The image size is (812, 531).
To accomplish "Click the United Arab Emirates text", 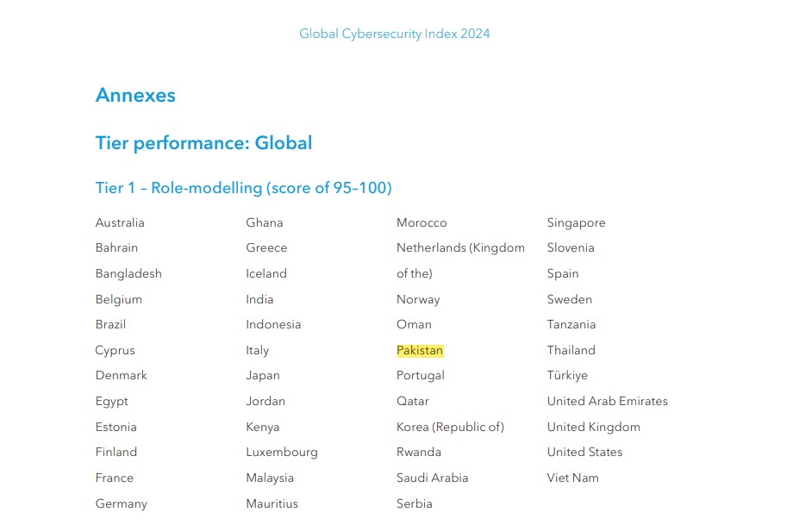I will (x=607, y=402).
